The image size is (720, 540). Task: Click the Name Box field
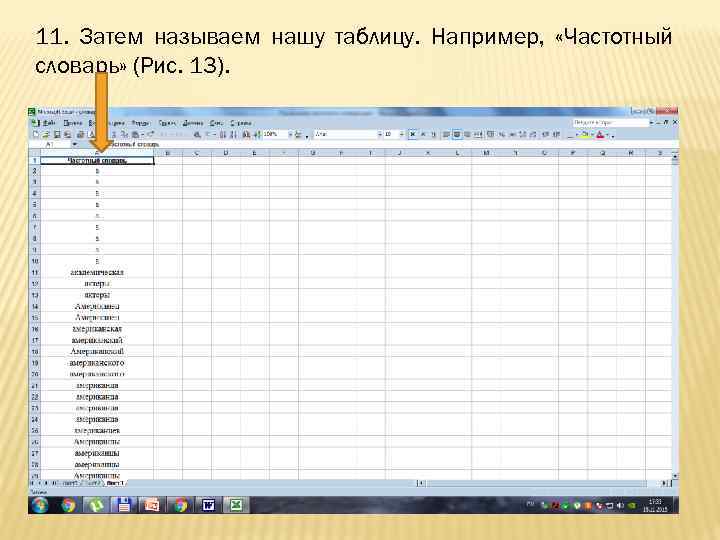pyautogui.click(x=50, y=144)
